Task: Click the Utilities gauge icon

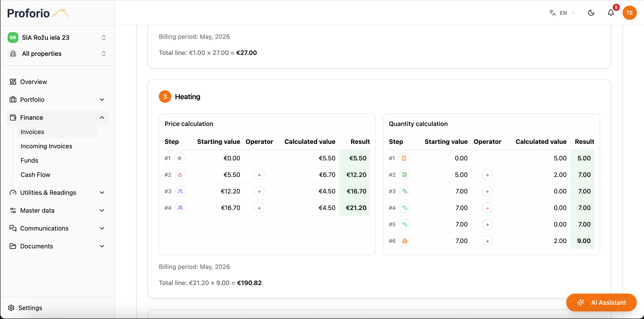Action: (x=13, y=193)
